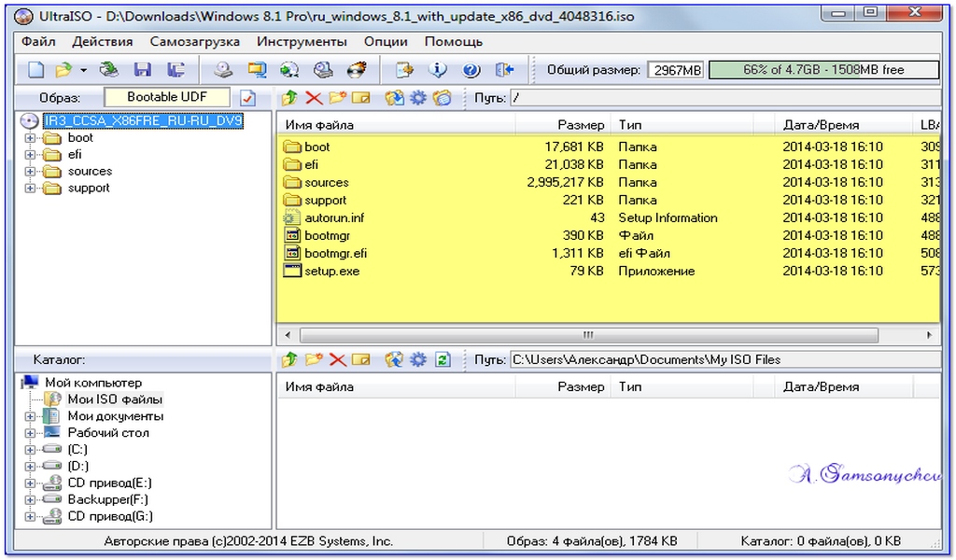
Task: Create a new image with the New toolbar icon
Action: [x=36, y=70]
